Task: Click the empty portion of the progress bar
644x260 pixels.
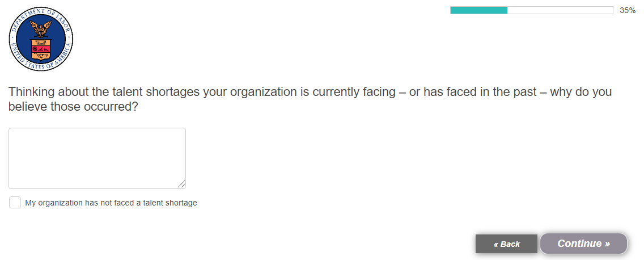Action: pos(560,10)
